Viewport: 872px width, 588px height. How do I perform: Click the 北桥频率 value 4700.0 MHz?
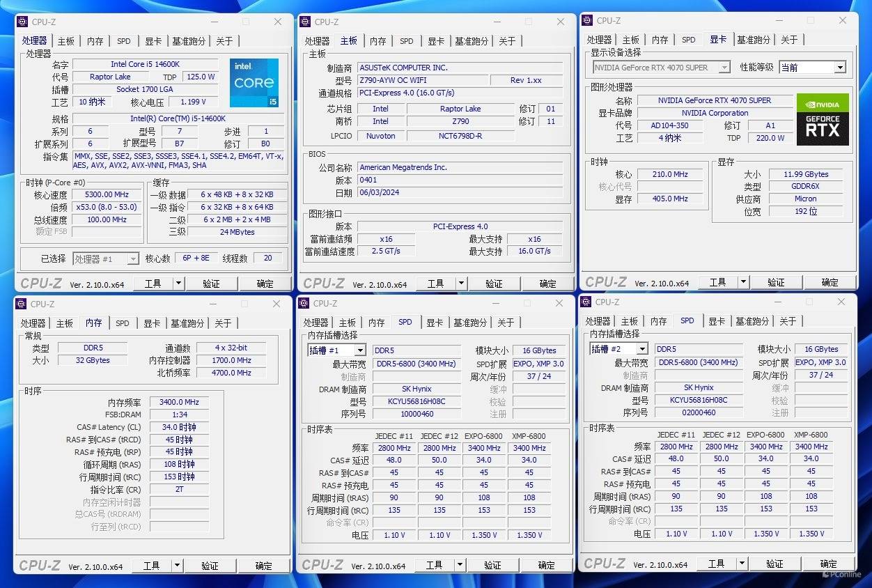231,373
